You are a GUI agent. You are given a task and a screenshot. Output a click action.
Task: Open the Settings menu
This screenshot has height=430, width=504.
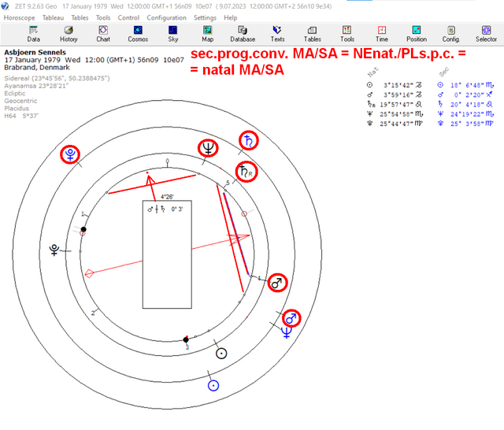tap(205, 17)
